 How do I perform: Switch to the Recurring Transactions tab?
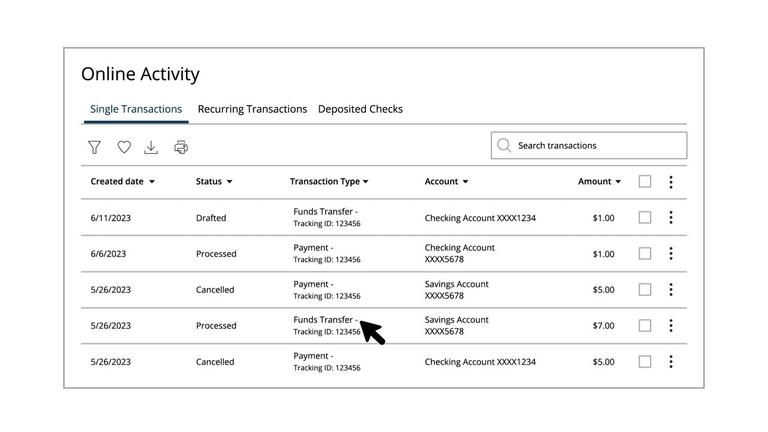click(x=252, y=109)
